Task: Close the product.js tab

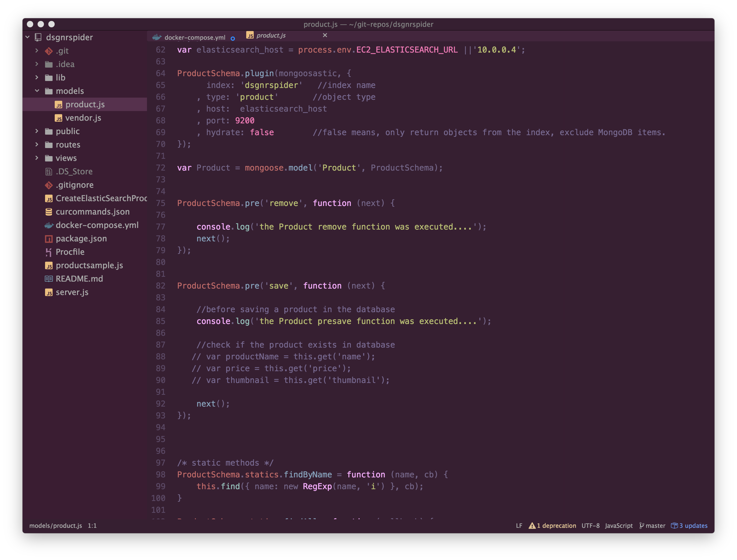Action: coord(325,35)
